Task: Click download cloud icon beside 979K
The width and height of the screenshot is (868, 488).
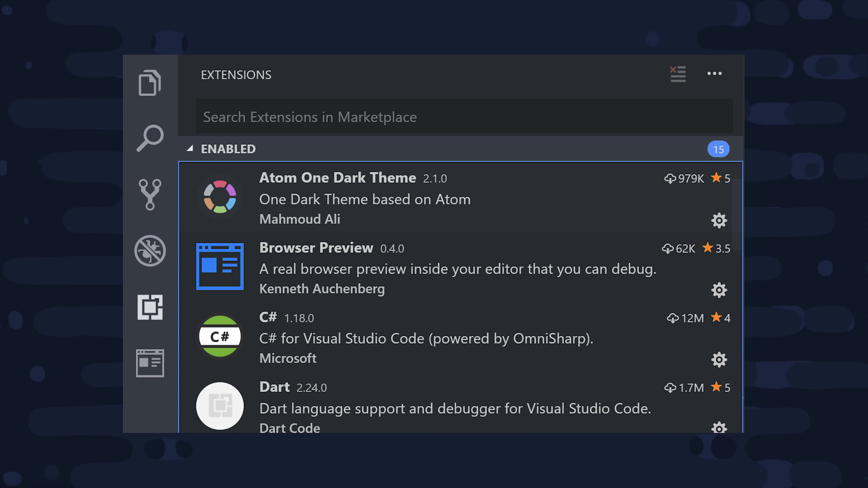Action: tap(670, 178)
